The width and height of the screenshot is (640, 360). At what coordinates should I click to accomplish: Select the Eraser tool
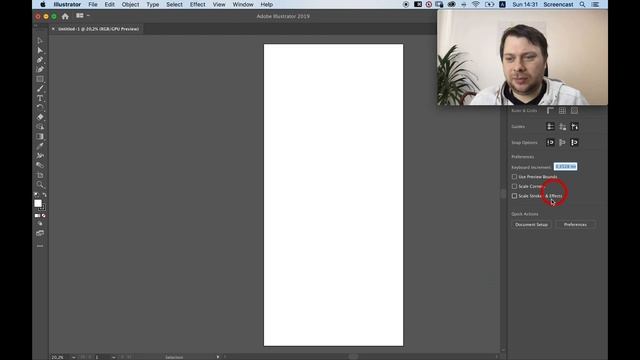click(x=40, y=117)
